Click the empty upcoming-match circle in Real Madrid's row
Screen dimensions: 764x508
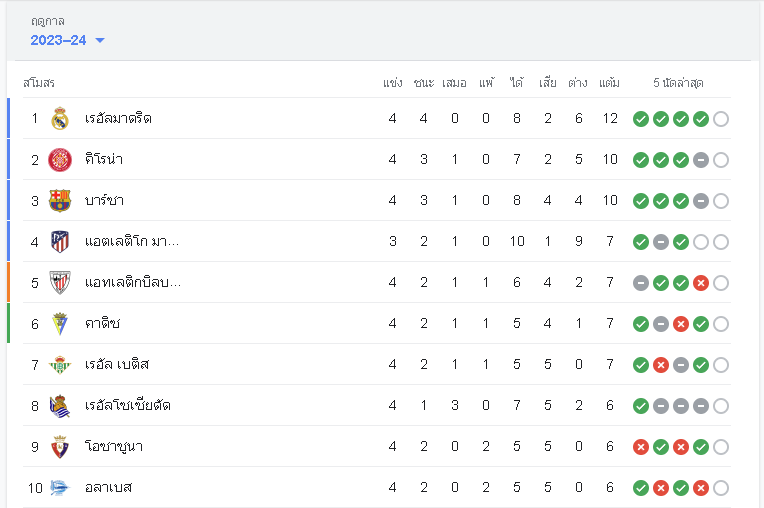tap(721, 119)
